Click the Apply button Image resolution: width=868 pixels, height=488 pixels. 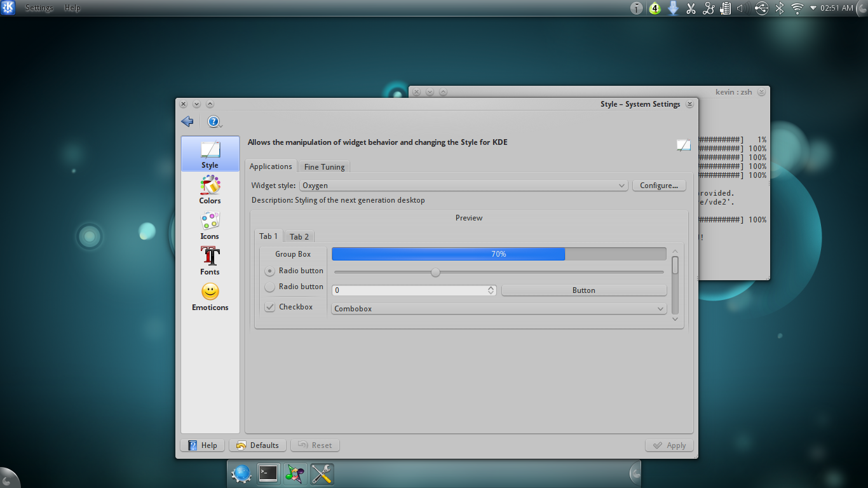(x=669, y=445)
